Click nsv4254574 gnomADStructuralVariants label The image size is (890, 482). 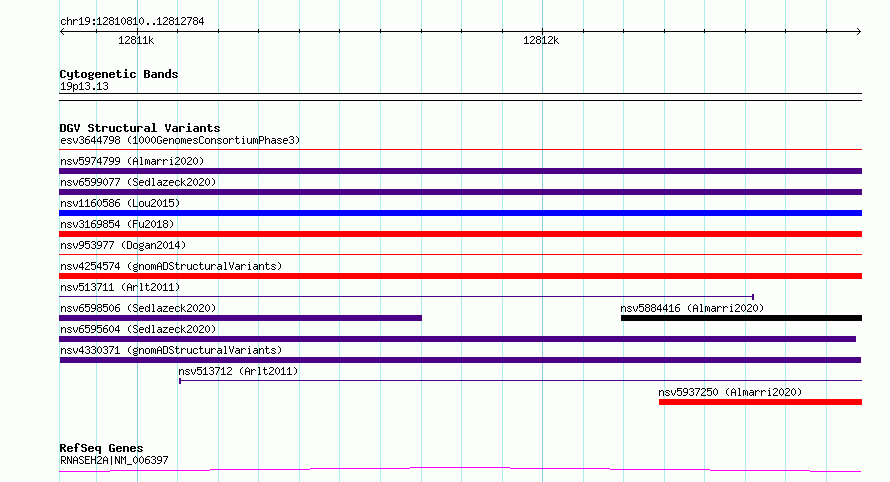coord(171,266)
